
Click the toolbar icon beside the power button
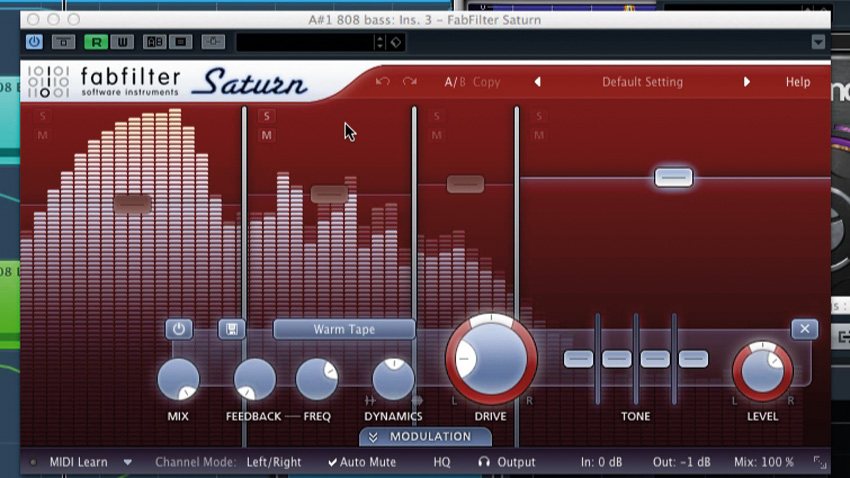click(x=63, y=42)
